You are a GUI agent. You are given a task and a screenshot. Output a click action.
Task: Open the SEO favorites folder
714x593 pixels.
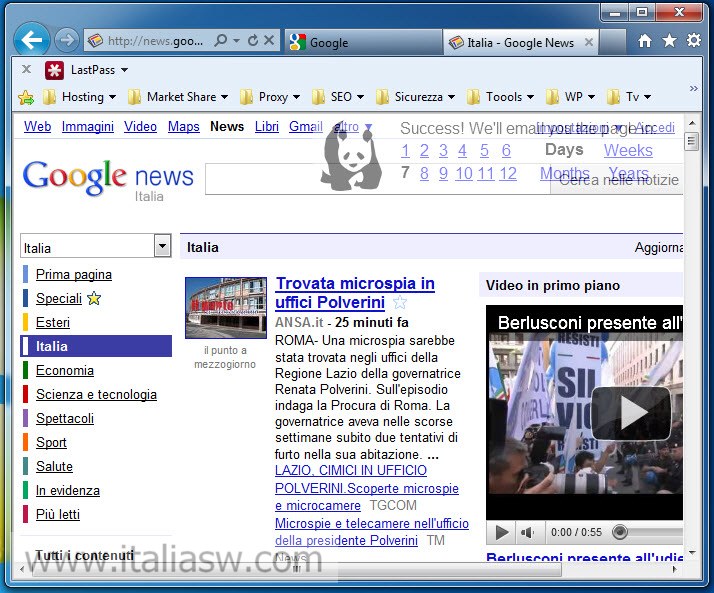pos(338,97)
